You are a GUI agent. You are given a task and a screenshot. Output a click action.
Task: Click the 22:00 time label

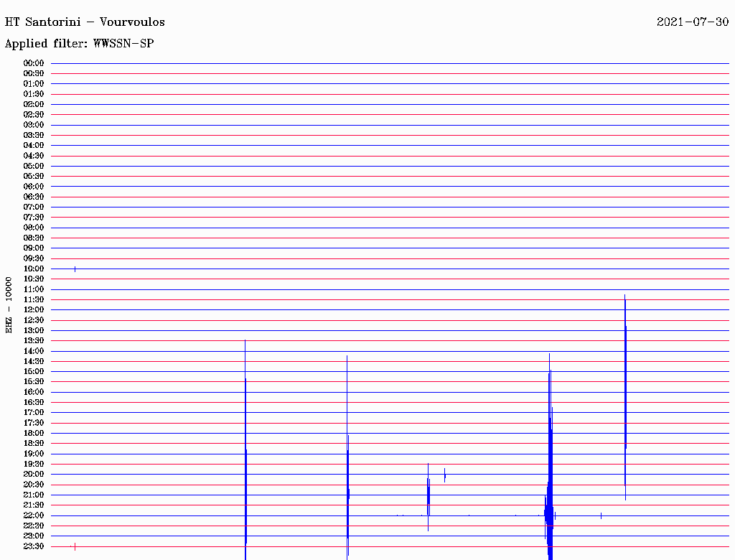(x=34, y=515)
